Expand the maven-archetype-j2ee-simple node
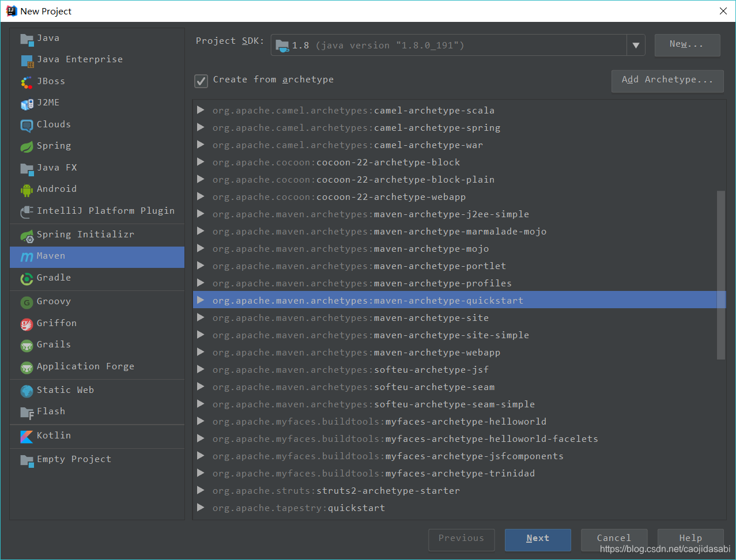Screen dimensions: 736x560 pyautogui.click(x=201, y=214)
